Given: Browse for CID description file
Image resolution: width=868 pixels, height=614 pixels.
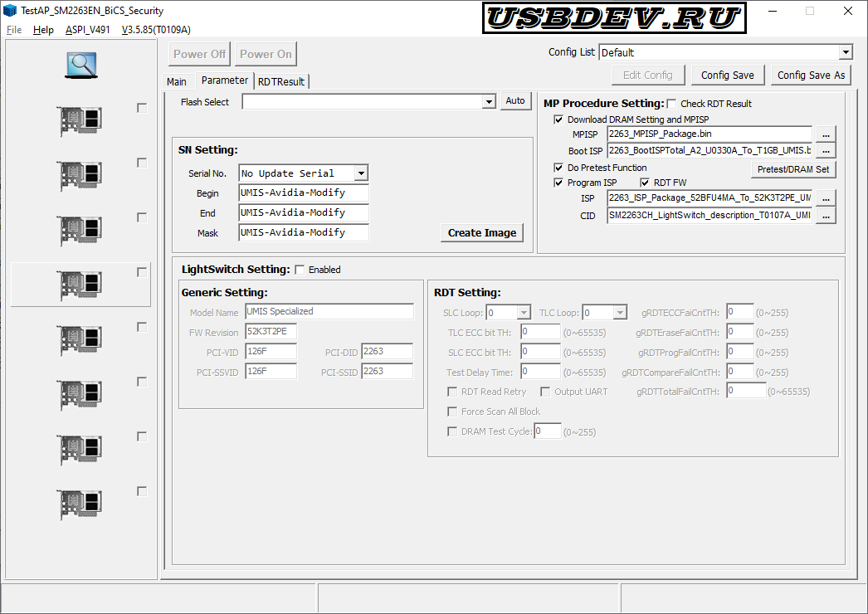Looking at the screenshot, I should coord(826,216).
